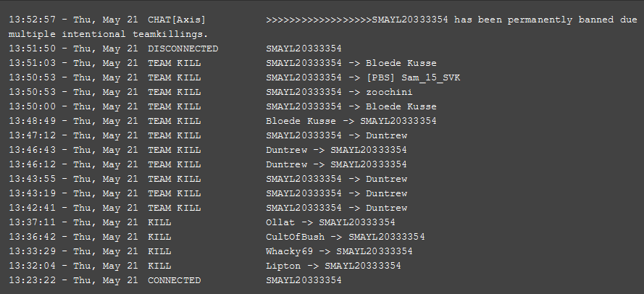
Task: Select Bloede Kusse team kill at 13:51:03
Action: pos(222,63)
